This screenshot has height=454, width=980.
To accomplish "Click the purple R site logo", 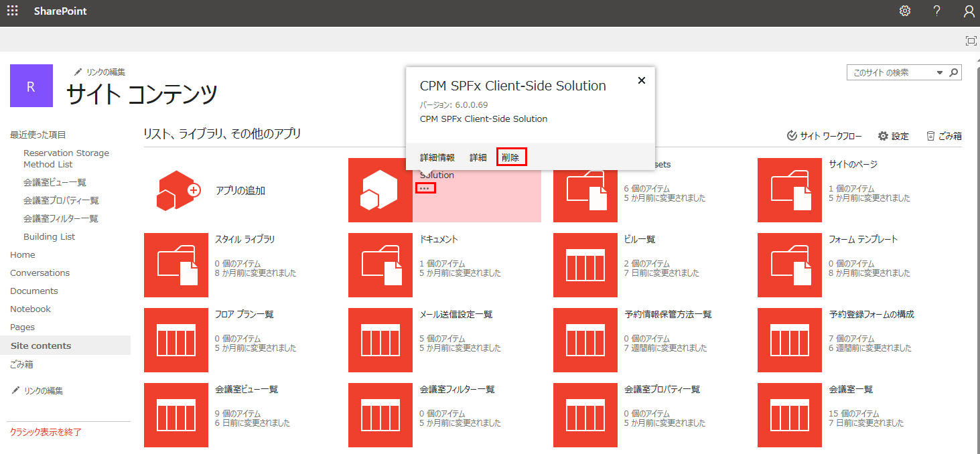I will pos(31,86).
